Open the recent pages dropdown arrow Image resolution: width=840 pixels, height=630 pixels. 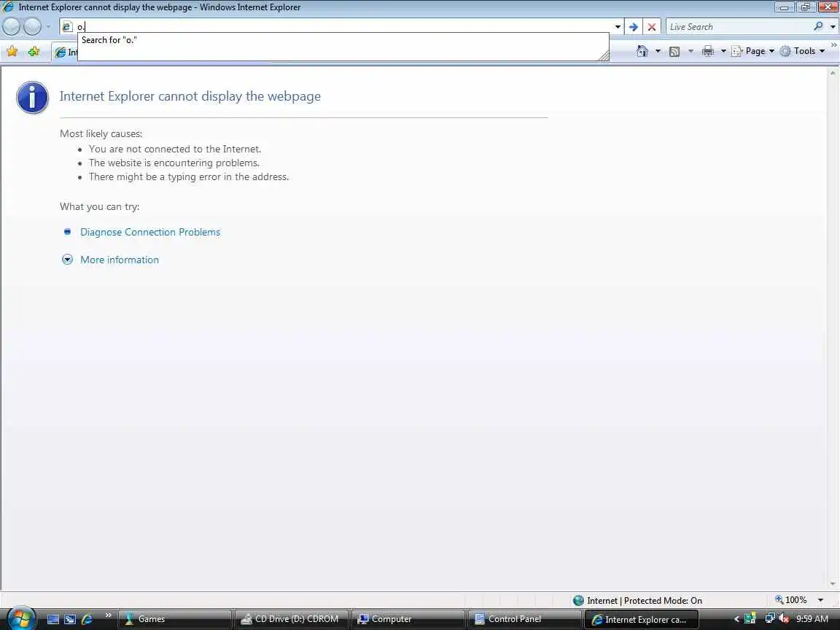[x=48, y=26]
